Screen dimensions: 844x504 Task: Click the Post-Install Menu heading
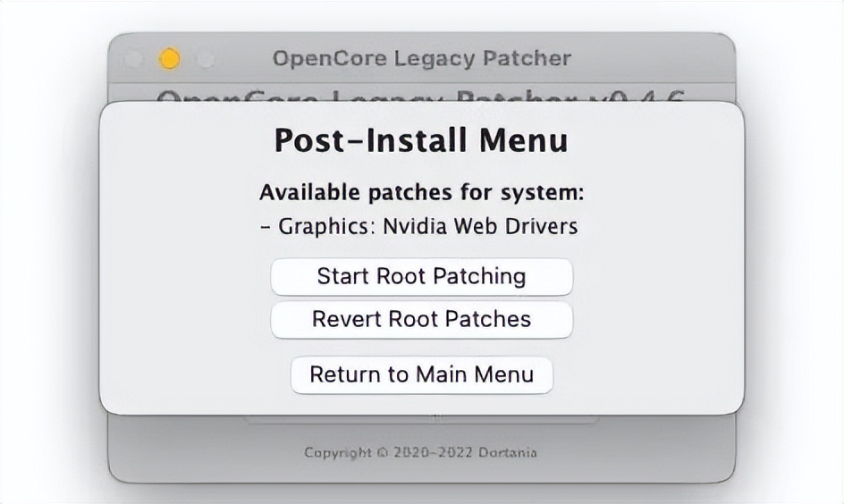pos(421,140)
